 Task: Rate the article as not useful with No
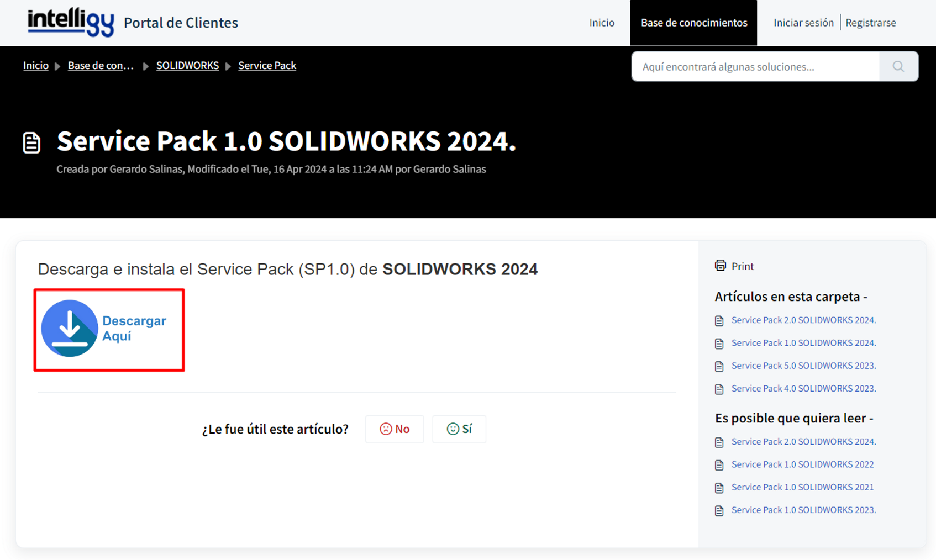click(395, 429)
